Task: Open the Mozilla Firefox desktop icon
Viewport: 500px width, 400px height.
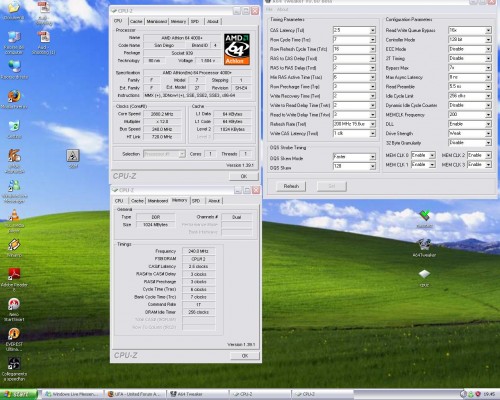Action: point(14,97)
